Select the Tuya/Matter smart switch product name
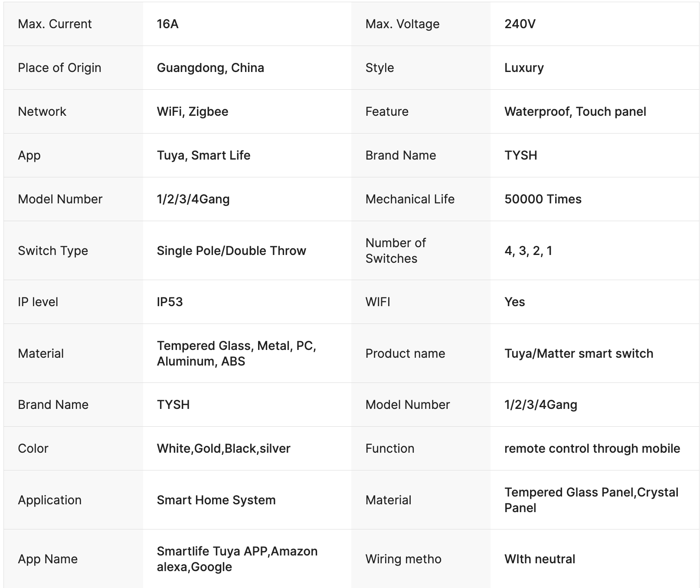 tap(579, 353)
